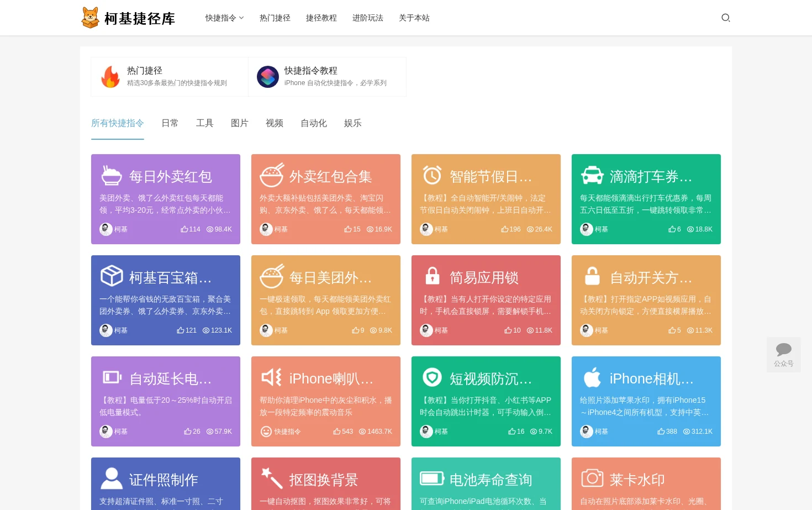Click the rice bowl icon on 每日外卖红包
Screen dimensions: 812x510
coord(112,176)
